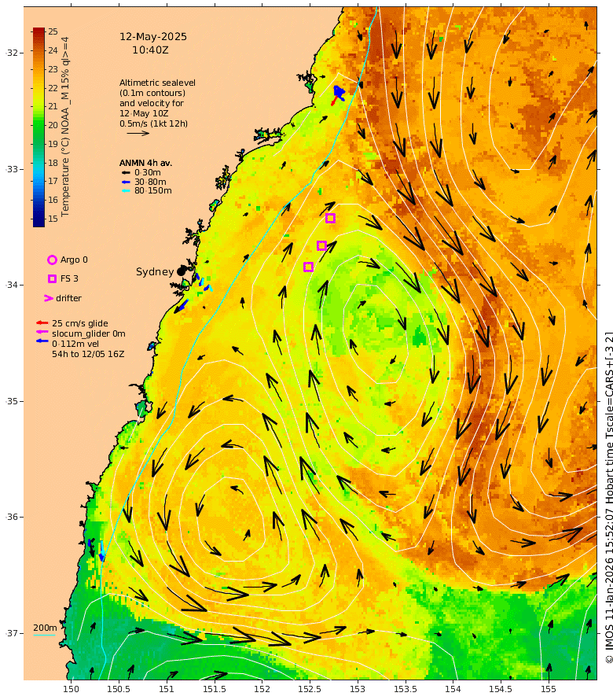Click the date label 12-May-2025
The height and width of the screenshot is (700, 613).
click(x=153, y=37)
